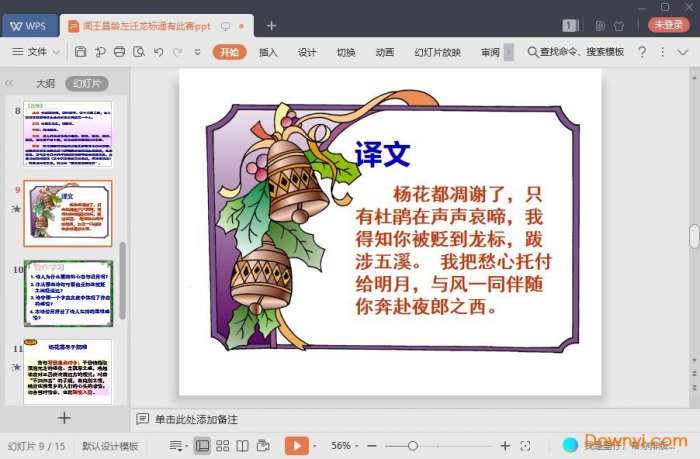
Task: Expand slideshow play options dropdown
Action: pos(315,446)
